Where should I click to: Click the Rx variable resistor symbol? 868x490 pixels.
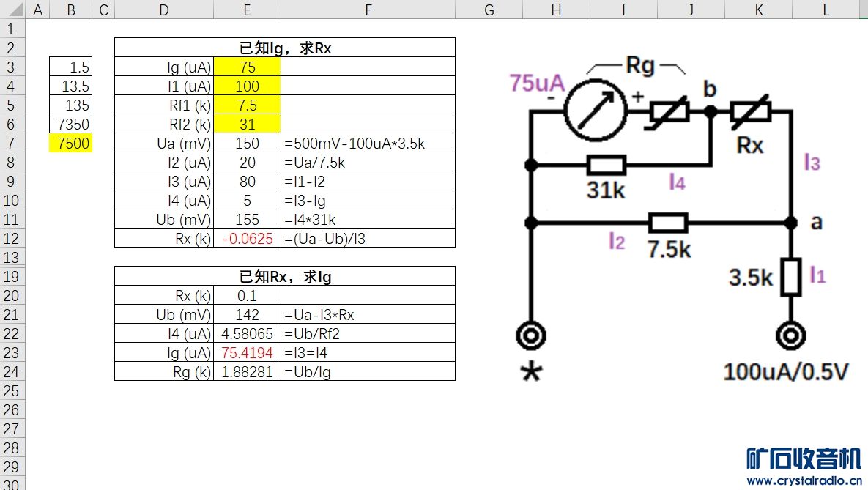[x=750, y=112]
